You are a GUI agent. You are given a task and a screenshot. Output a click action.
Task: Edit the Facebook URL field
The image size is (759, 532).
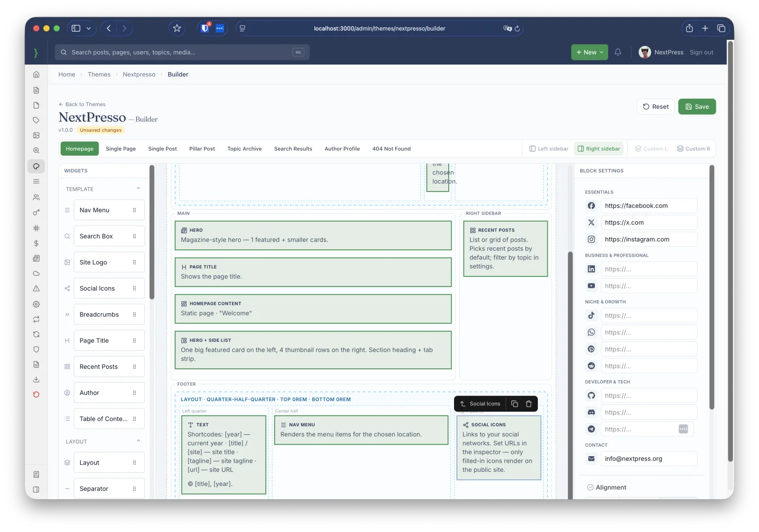[x=649, y=206]
